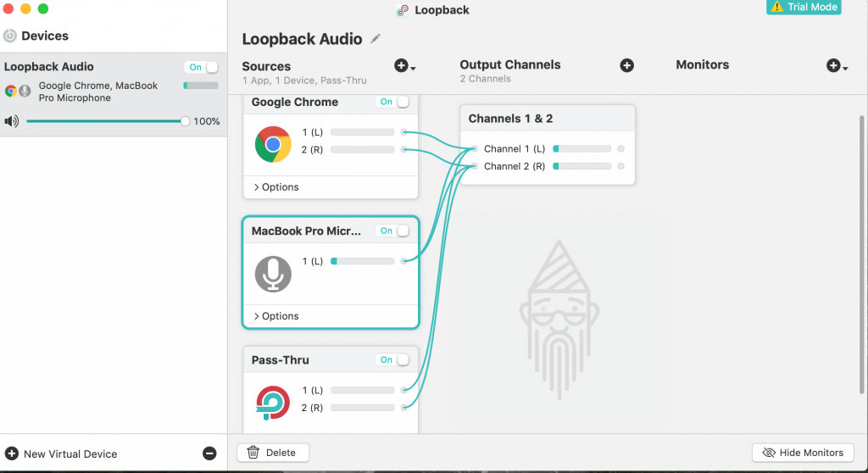Image resolution: width=868 pixels, height=473 pixels.
Task: Click the Output Channels column heading
Action: [x=509, y=64]
